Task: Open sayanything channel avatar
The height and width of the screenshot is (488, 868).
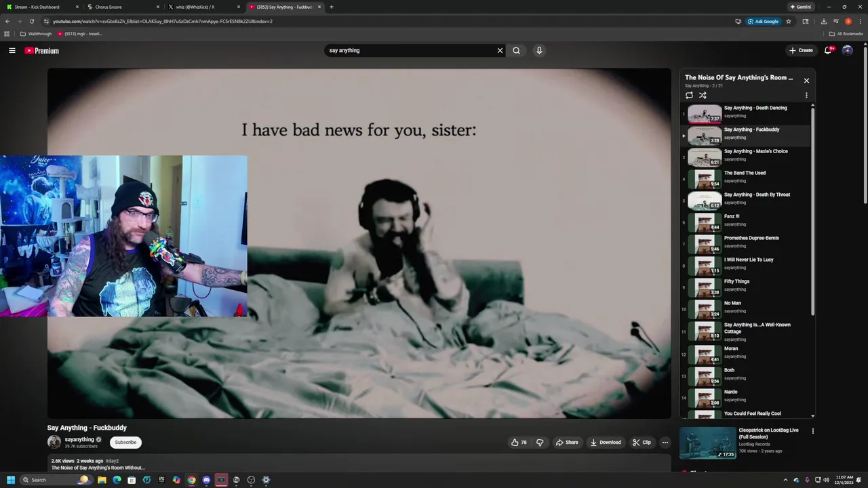Action: click(54, 442)
